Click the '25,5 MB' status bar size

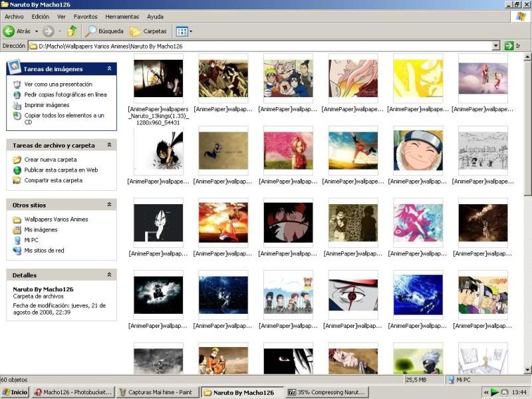(x=416, y=380)
